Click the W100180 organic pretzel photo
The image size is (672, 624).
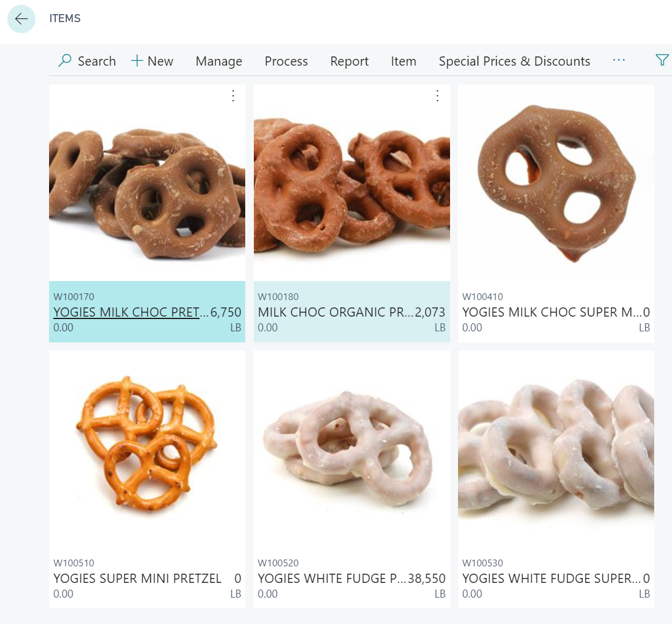pos(351,183)
